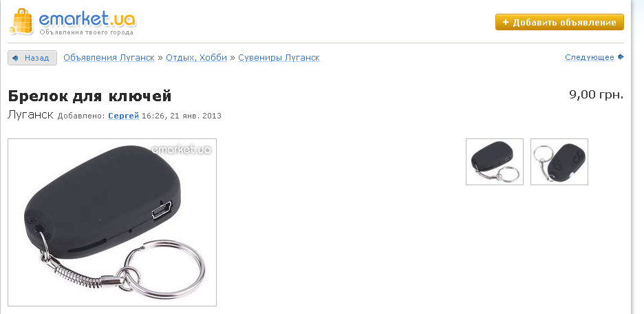Open the Сувениры Луганск breadcrumb
This screenshot has height=314, width=644.
pos(279,58)
